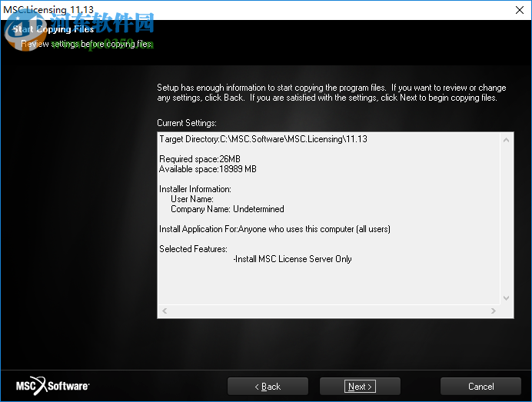Click the Next button to begin copying

[360, 386]
